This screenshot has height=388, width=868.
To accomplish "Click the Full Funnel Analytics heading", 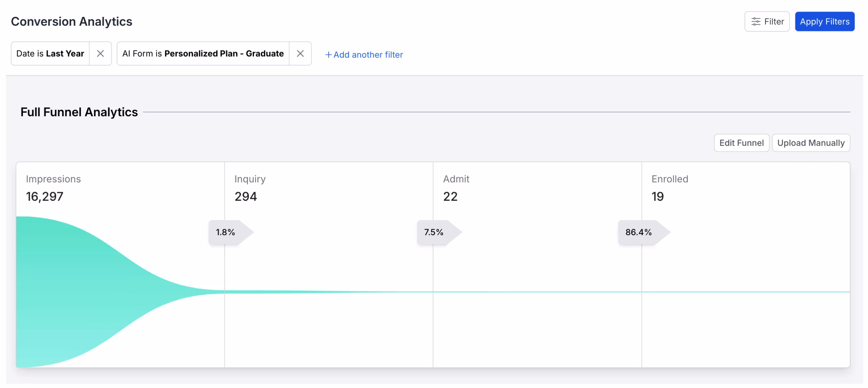I will point(79,112).
